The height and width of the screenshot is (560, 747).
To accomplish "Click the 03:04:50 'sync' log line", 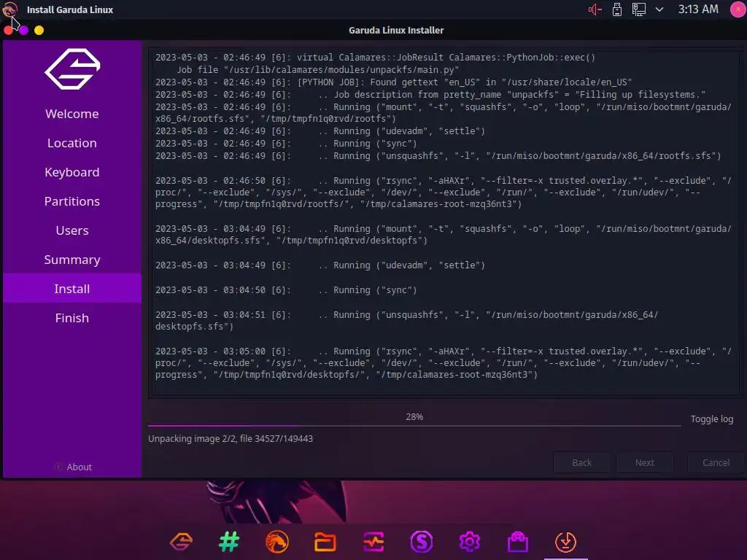I will (286, 290).
